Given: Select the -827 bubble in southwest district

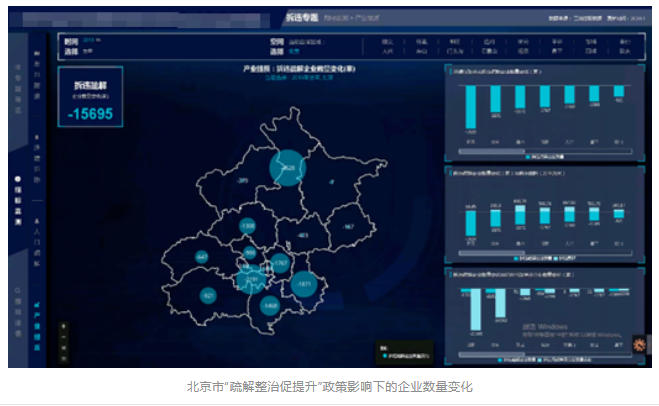Looking at the screenshot, I should tap(208, 296).
